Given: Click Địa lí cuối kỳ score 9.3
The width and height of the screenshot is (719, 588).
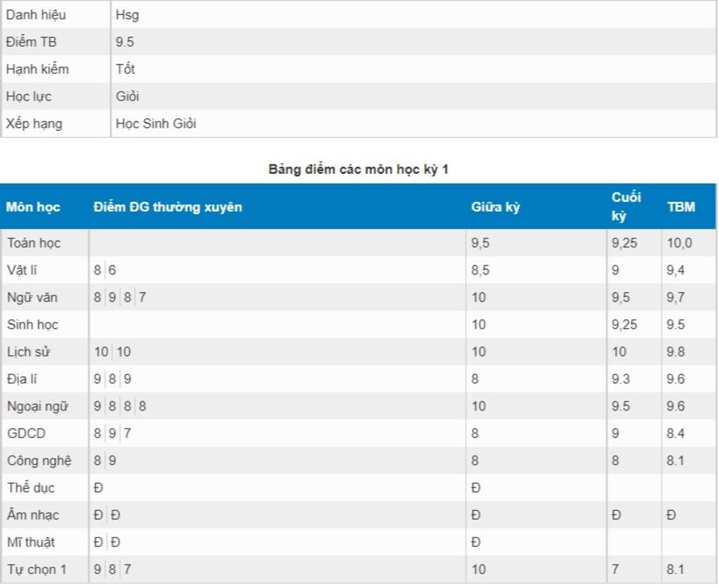Looking at the screenshot, I should pos(621,379).
